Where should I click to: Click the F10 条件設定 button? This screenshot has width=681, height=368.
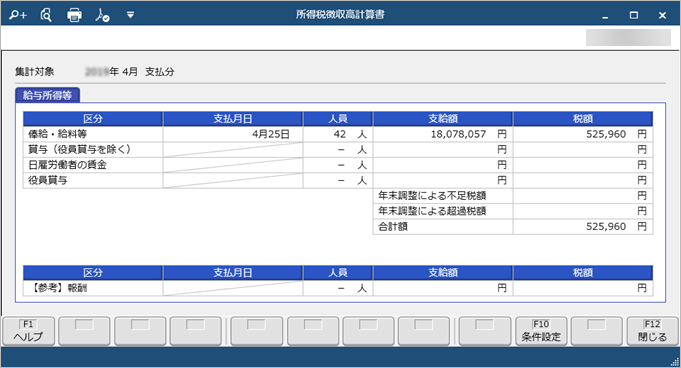(x=541, y=331)
